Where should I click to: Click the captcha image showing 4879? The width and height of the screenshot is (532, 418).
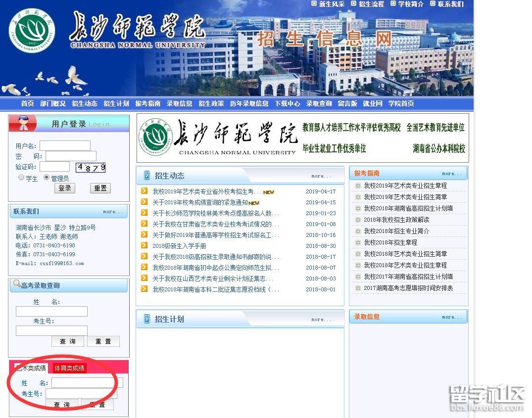click(91, 167)
